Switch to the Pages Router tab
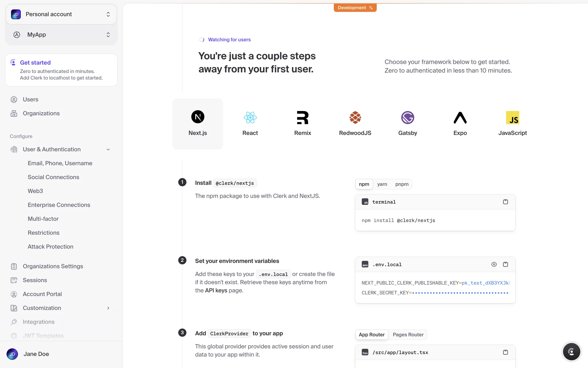588x368 pixels. pos(408,335)
